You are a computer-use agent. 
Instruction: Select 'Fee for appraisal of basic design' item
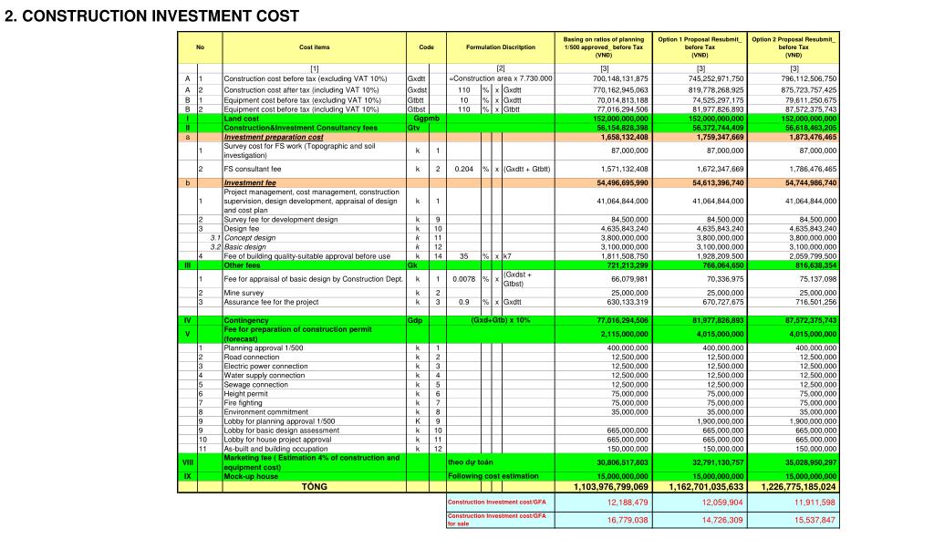[314, 279]
